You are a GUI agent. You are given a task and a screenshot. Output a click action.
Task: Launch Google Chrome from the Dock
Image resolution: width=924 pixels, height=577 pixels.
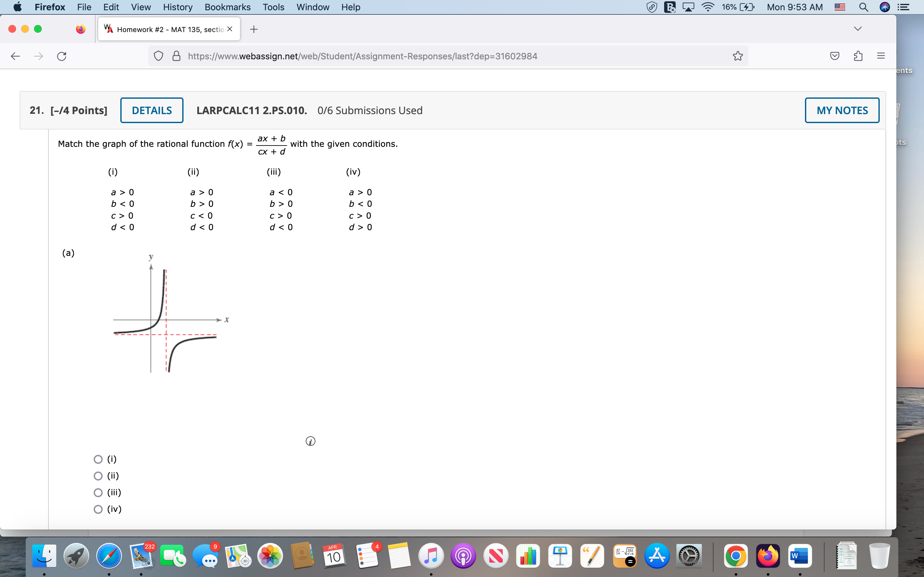point(736,556)
